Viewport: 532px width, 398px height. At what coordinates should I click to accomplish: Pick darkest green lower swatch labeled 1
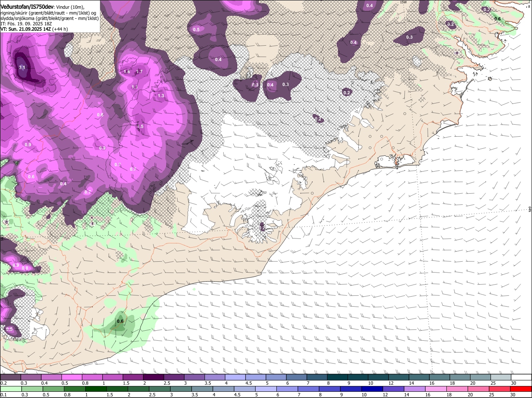[96, 389]
